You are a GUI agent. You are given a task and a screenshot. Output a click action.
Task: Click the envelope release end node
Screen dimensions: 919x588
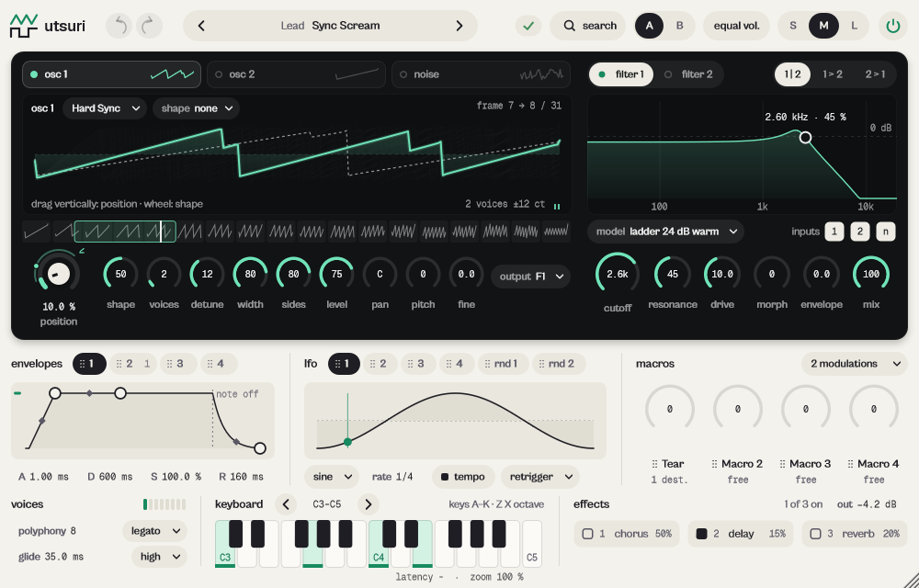pos(260,448)
